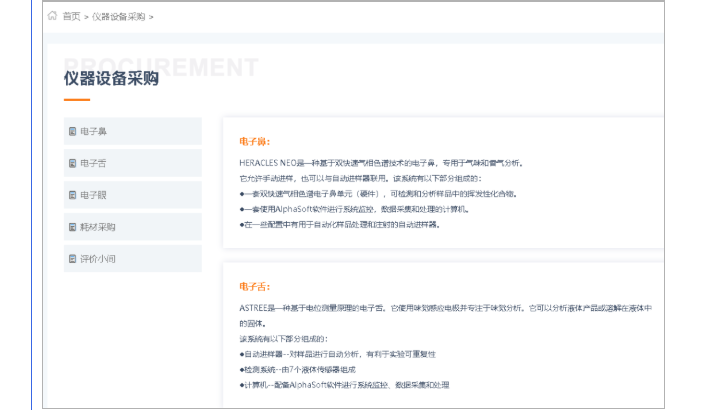Select 电子鼻 in the left sidebar

(x=94, y=131)
